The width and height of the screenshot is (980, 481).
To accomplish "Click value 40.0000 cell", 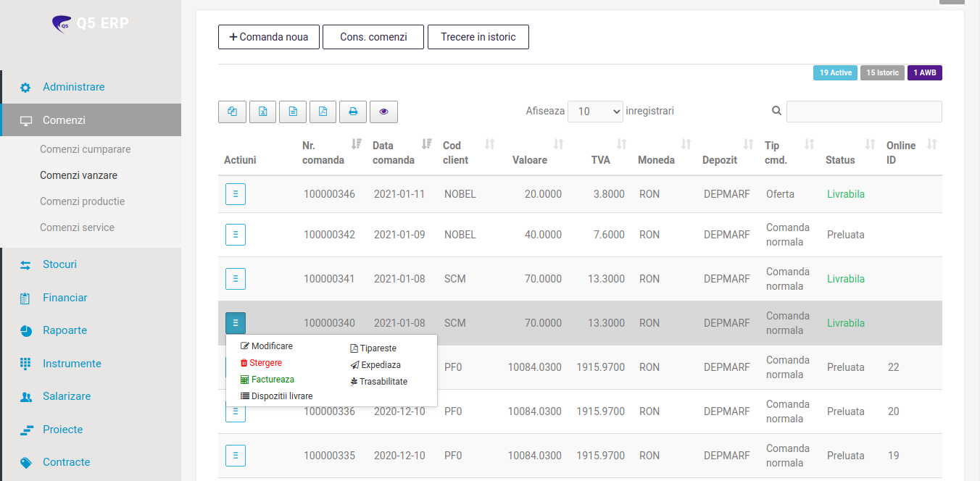I will [544, 235].
